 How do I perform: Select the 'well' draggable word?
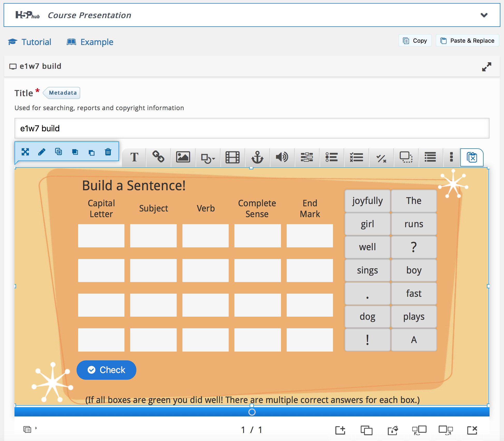tap(367, 247)
